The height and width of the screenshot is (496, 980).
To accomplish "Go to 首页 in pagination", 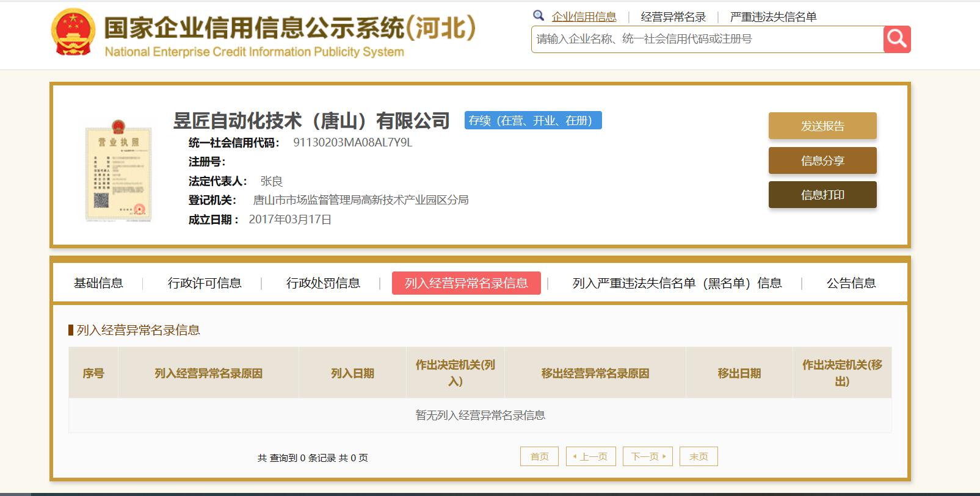I will (539, 456).
